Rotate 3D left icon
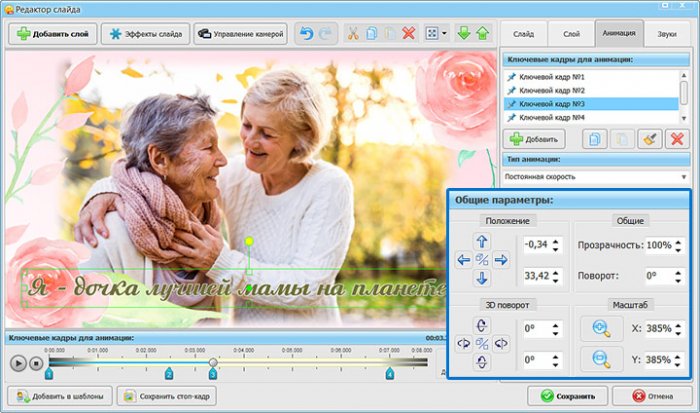Screen dimensions: 700x413 [464, 344]
